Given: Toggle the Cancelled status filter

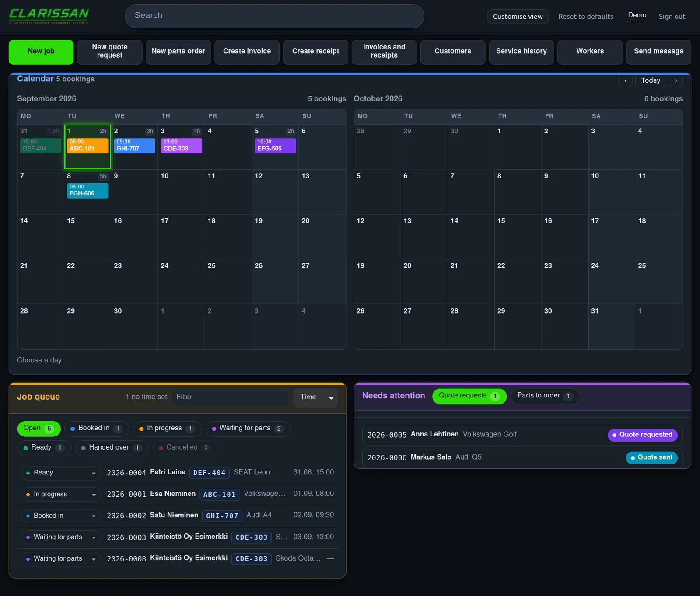Looking at the screenshot, I should click(185, 448).
